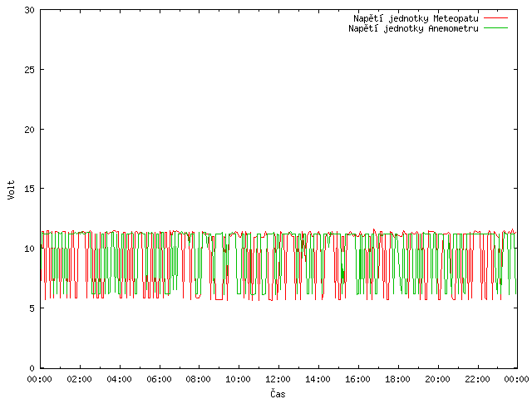Click the x-axis label 18:00
The image size is (532, 399).
[x=397, y=379]
